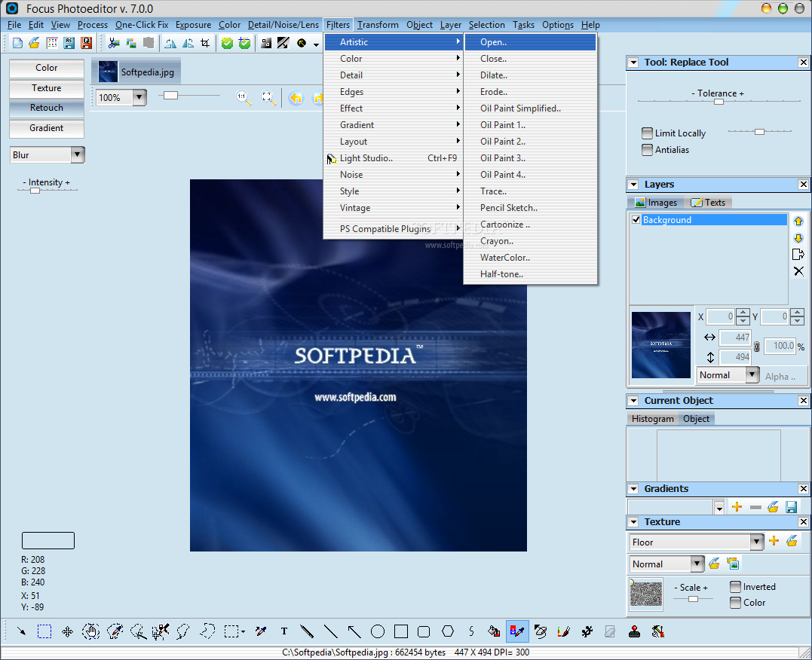Click the Color button in left panel
Image resolution: width=812 pixels, height=660 pixels.
coord(47,68)
